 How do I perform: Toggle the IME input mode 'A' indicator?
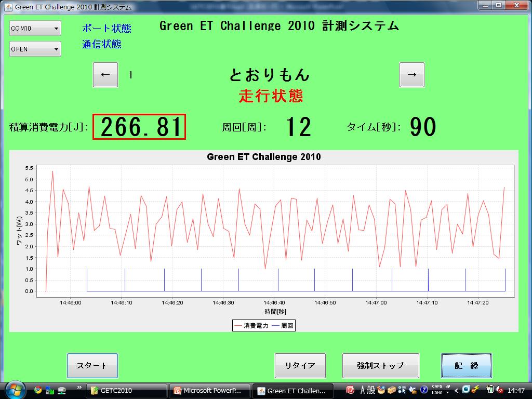tap(363, 390)
